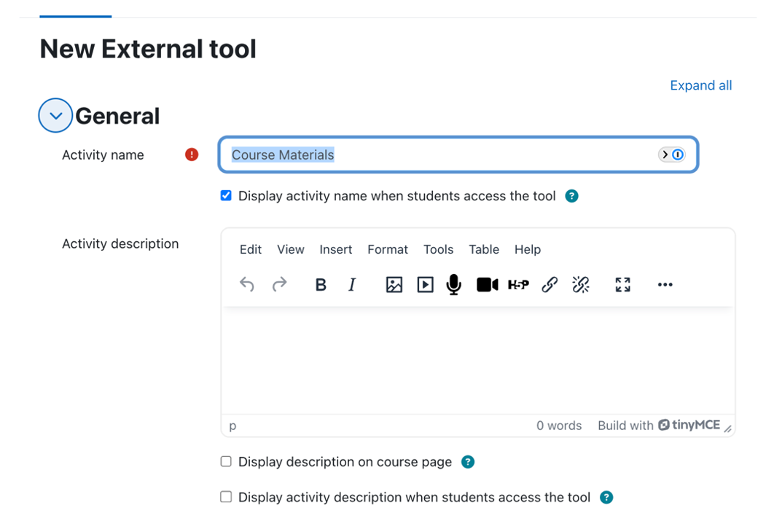Open the record audio tool

coord(453,285)
